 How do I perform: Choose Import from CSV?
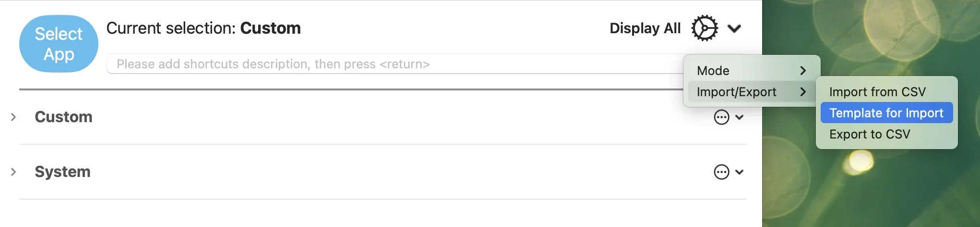(x=877, y=92)
